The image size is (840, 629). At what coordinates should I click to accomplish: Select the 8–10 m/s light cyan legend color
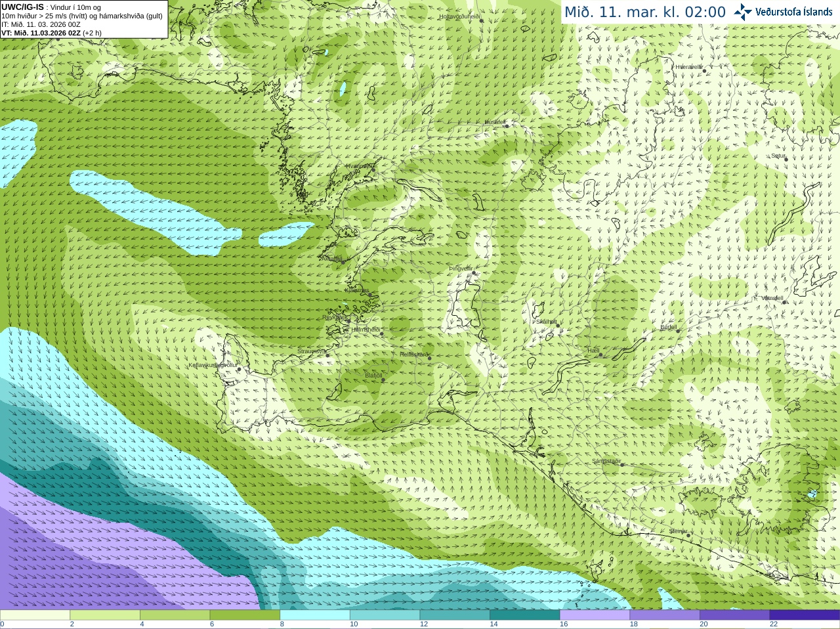click(x=315, y=615)
